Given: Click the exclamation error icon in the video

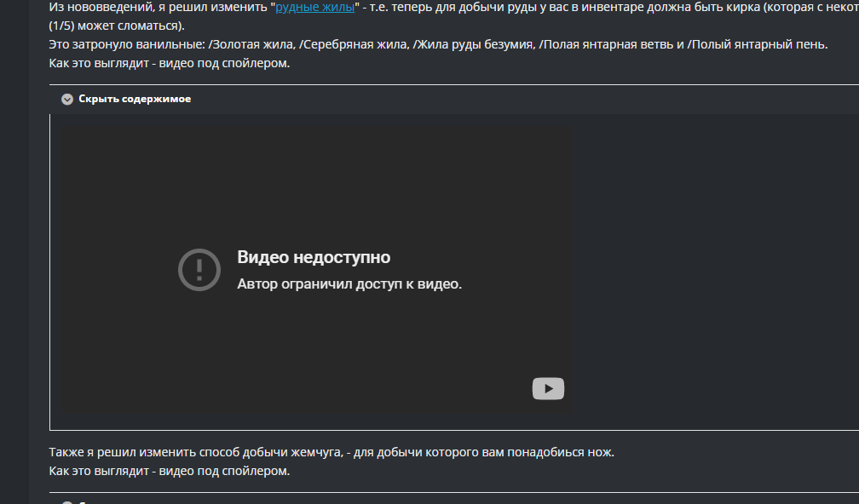Looking at the screenshot, I should point(199,270).
